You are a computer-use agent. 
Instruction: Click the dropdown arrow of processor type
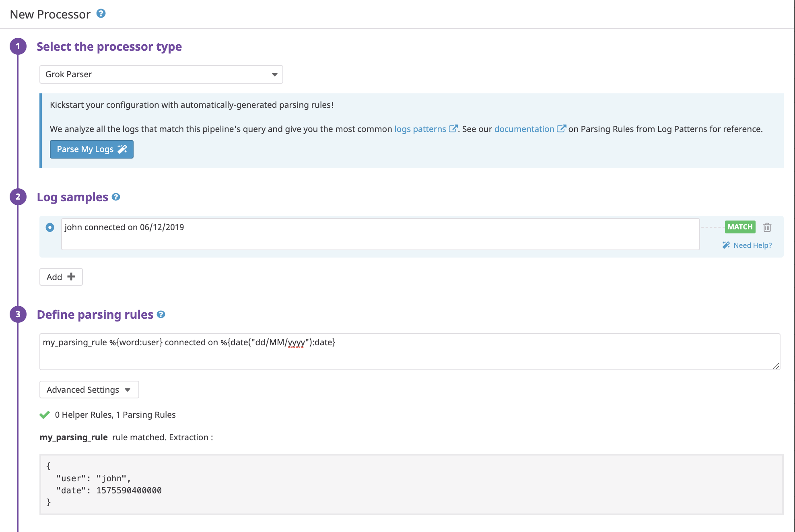pos(275,74)
